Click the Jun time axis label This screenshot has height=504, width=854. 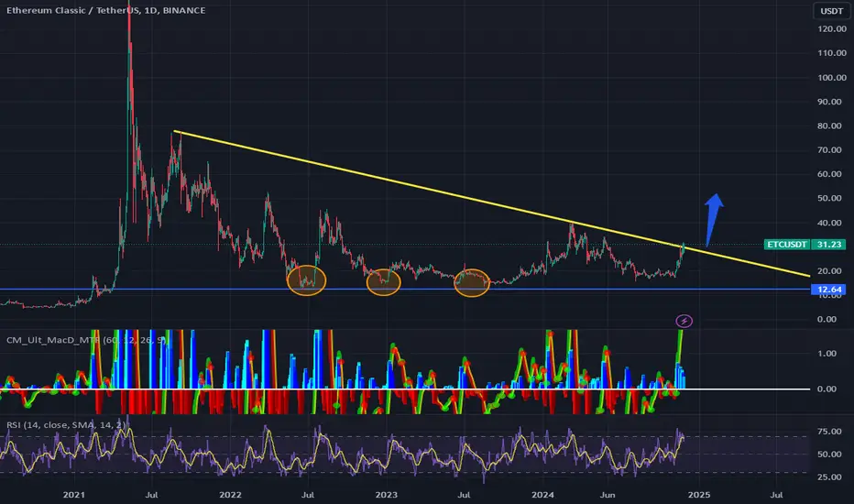tap(607, 495)
